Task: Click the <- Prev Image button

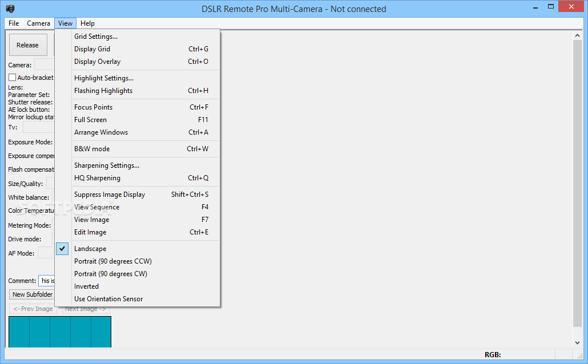Action: coord(33,309)
